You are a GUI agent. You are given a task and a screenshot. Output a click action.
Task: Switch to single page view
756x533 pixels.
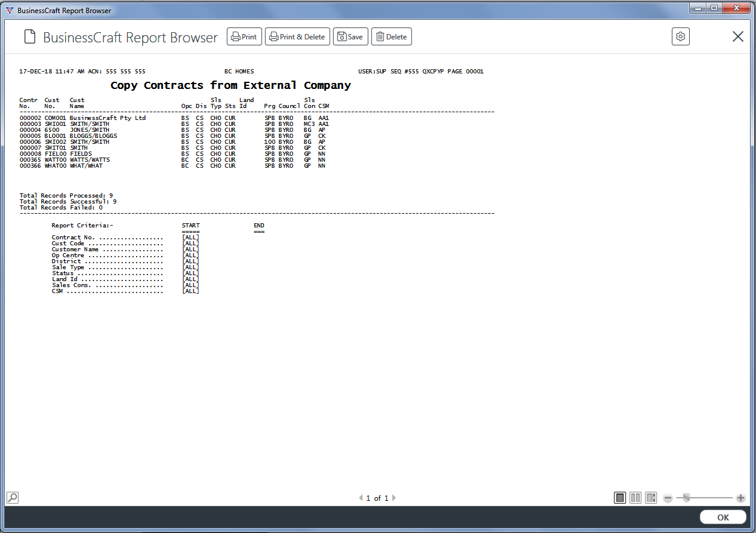click(x=620, y=497)
